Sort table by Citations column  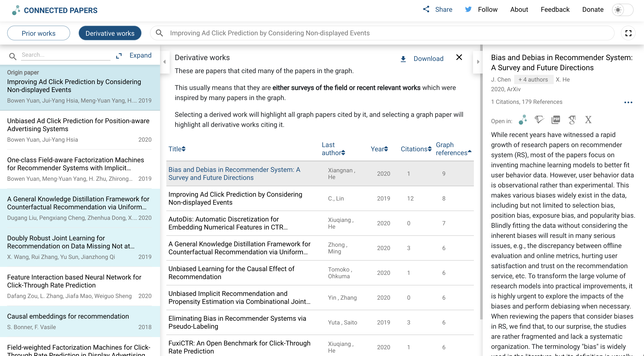(416, 149)
